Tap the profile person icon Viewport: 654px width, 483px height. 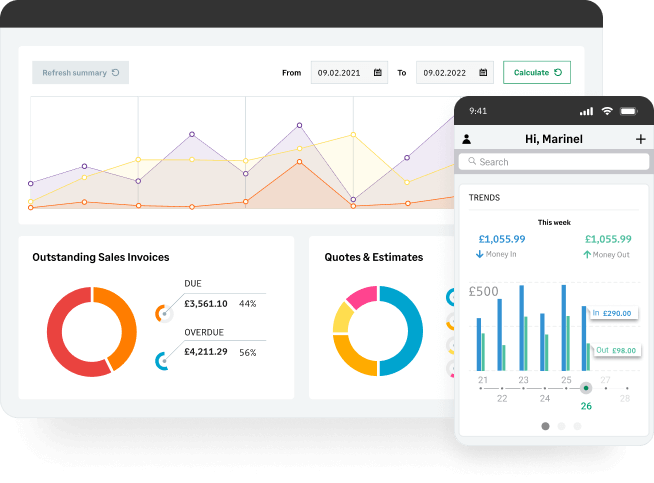click(467, 139)
